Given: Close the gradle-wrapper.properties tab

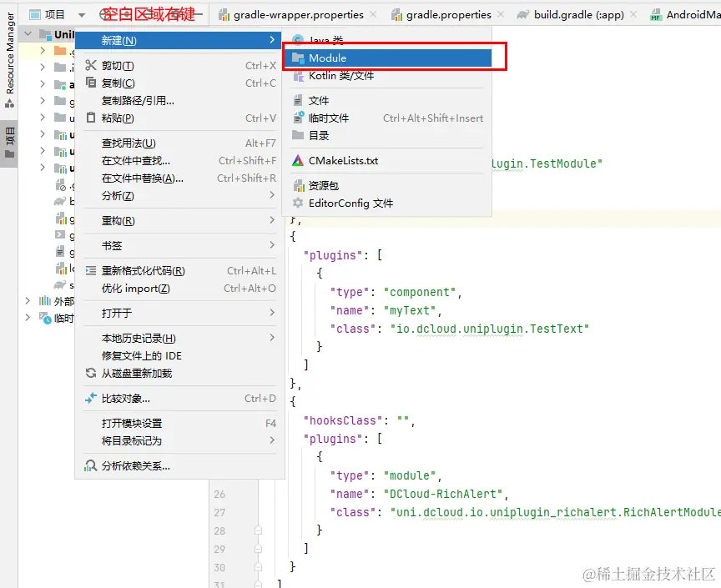Looking at the screenshot, I should 373,15.
